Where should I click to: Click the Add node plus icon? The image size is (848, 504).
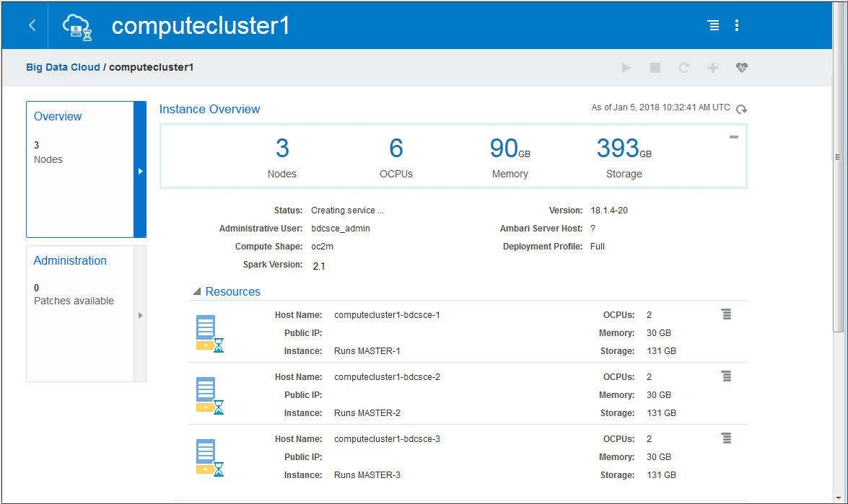[x=713, y=67]
